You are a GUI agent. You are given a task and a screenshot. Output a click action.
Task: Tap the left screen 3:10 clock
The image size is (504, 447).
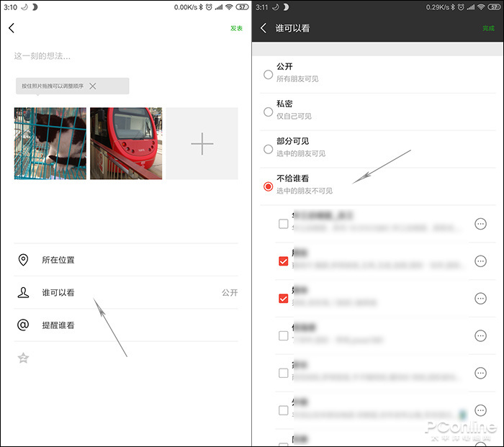tap(10, 7)
